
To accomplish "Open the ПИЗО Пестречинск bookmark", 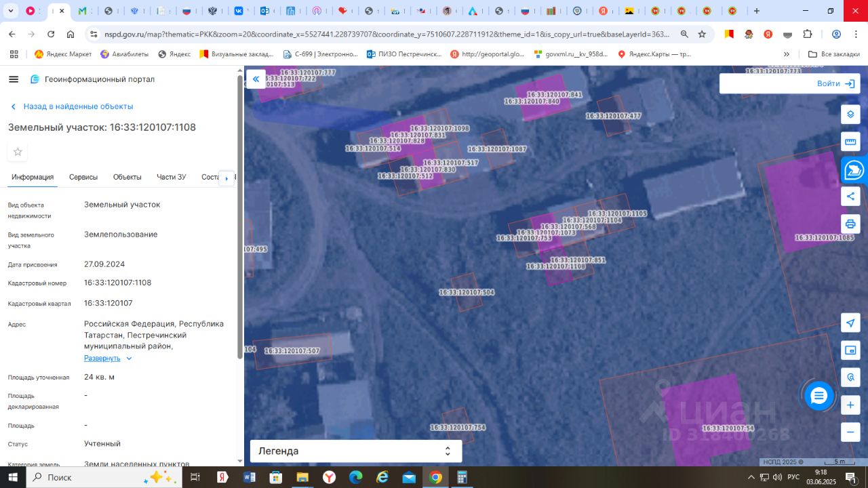I will pyautogui.click(x=404, y=54).
